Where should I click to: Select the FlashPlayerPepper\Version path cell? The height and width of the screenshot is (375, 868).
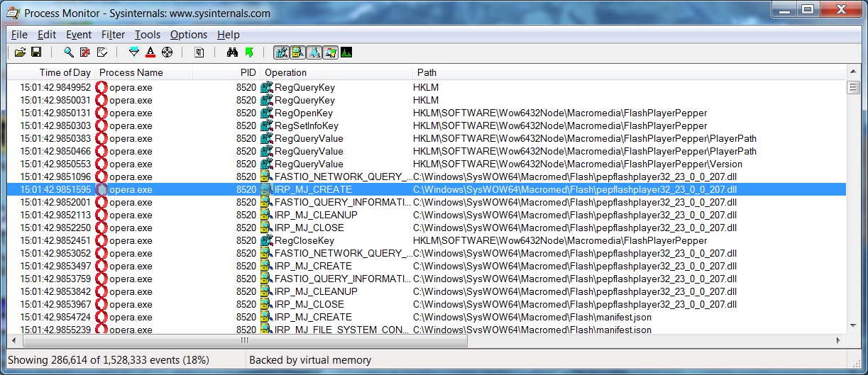point(577,164)
